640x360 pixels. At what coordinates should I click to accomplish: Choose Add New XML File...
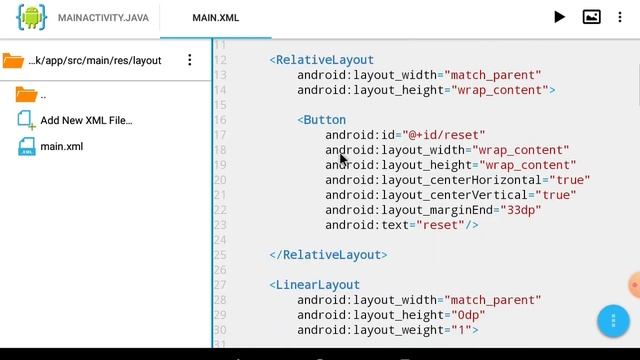coord(86,120)
